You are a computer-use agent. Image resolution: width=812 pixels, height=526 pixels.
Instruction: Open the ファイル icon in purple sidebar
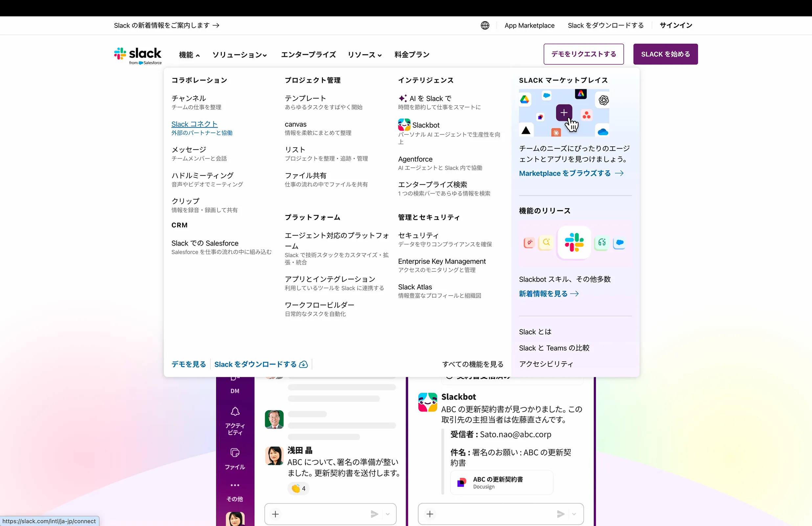click(x=235, y=453)
